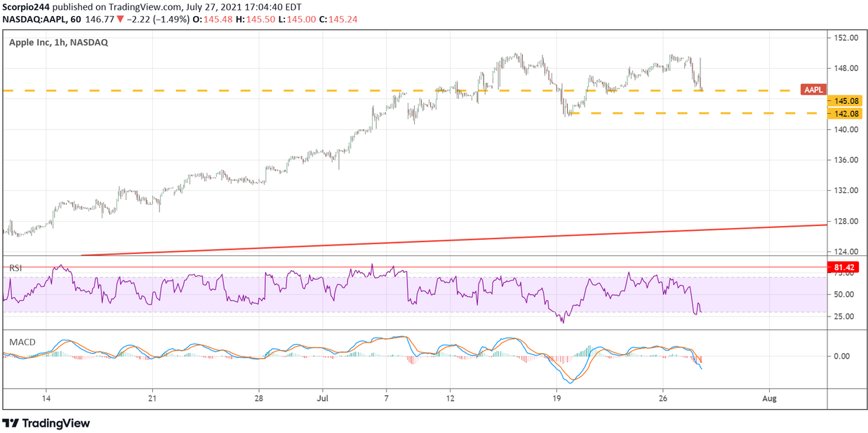
Task: Click the 148.00 price axis label
Action: tap(846, 68)
